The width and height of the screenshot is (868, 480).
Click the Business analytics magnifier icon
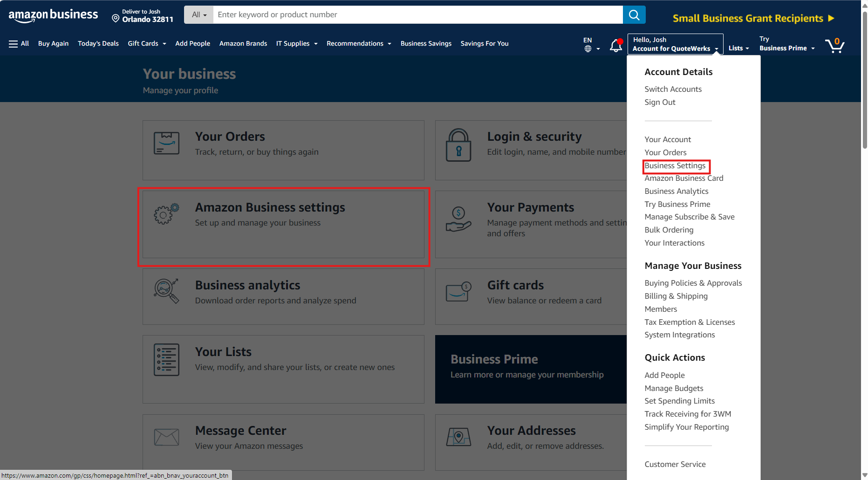(x=166, y=291)
